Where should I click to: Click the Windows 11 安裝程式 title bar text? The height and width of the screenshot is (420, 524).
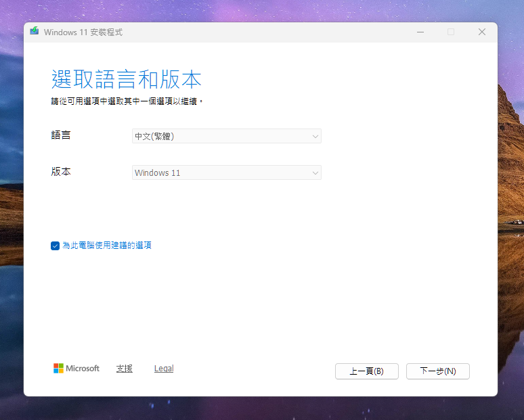click(x=83, y=32)
